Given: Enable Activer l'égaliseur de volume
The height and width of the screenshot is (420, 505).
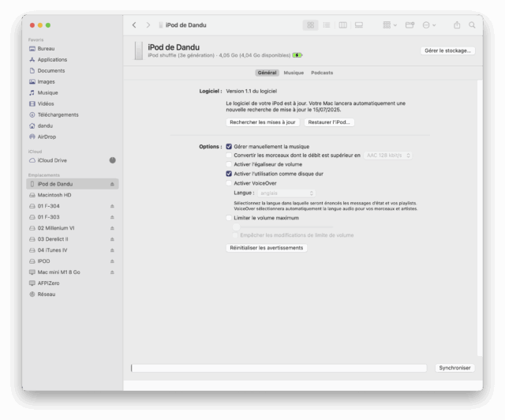Looking at the screenshot, I should click(x=229, y=164).
